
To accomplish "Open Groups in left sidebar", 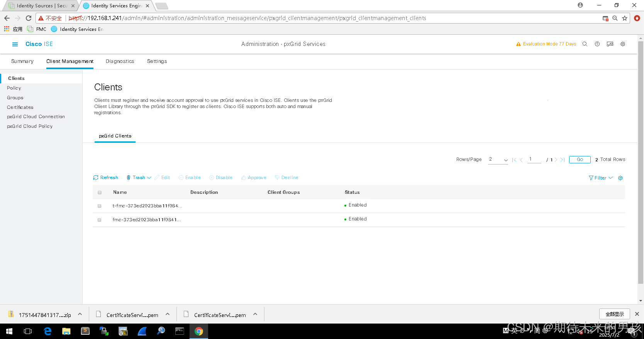I will [x=15, y=98].
